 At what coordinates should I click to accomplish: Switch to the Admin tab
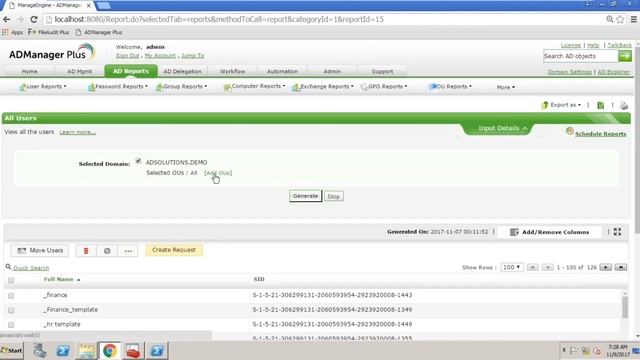point(332,71)
